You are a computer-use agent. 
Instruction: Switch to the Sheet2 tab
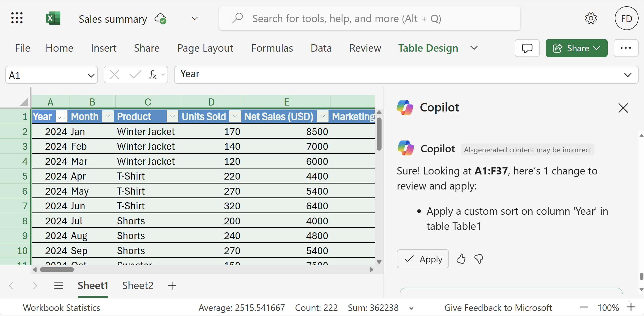[x=138, y=286]
